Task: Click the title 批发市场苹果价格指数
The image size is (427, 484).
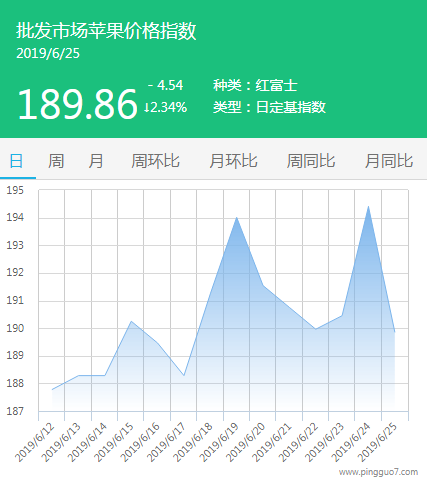Action: (x=106, y=31)
